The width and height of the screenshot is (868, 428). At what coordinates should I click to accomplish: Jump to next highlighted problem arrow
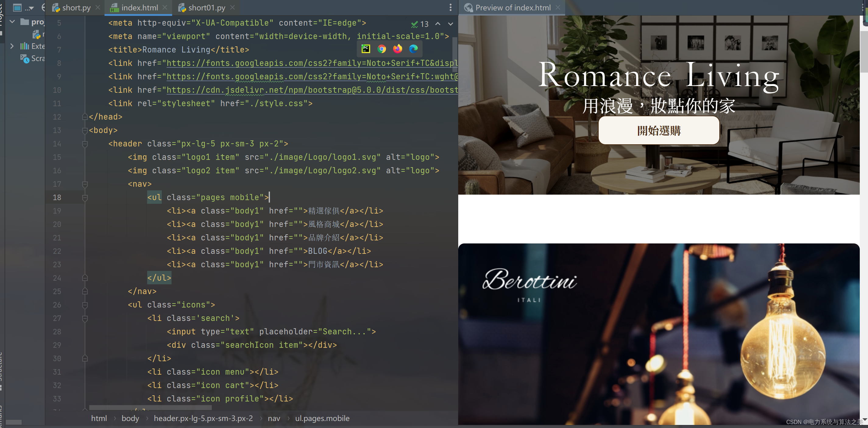(x=451, y=24)
